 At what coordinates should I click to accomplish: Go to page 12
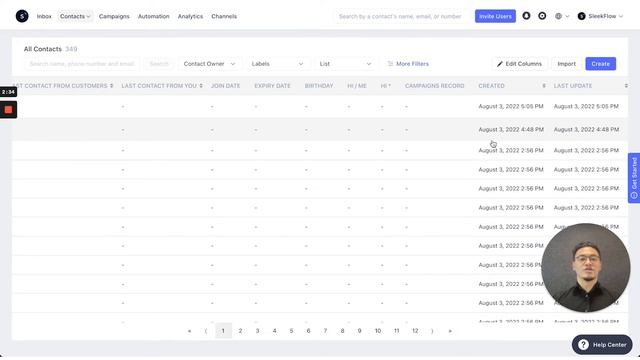415,331
